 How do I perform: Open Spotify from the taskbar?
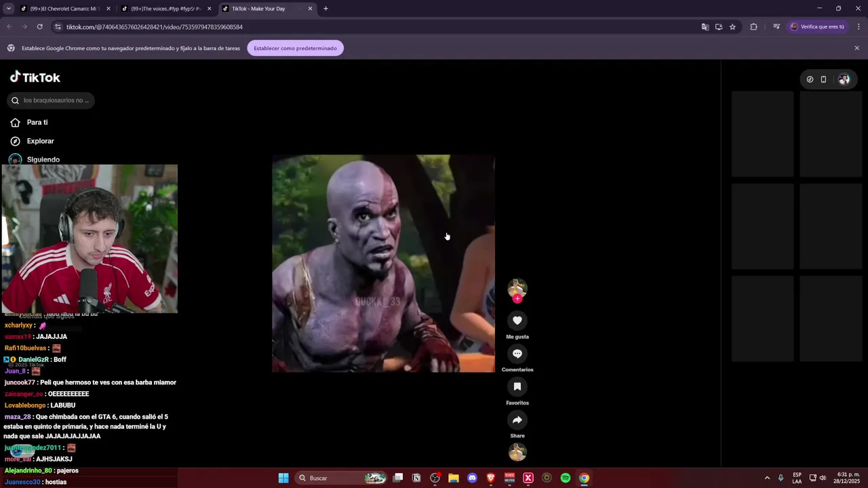click(566, 478)
